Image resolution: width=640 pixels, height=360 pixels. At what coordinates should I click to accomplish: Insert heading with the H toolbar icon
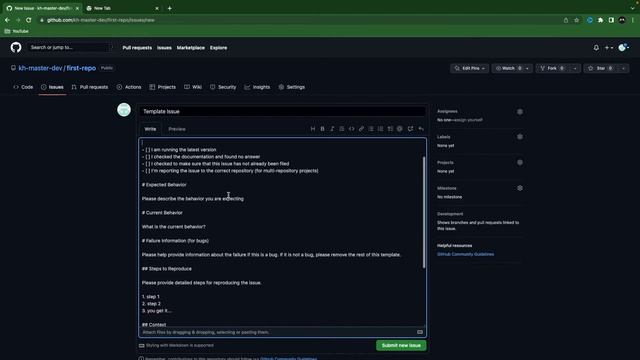click(313, 129)
